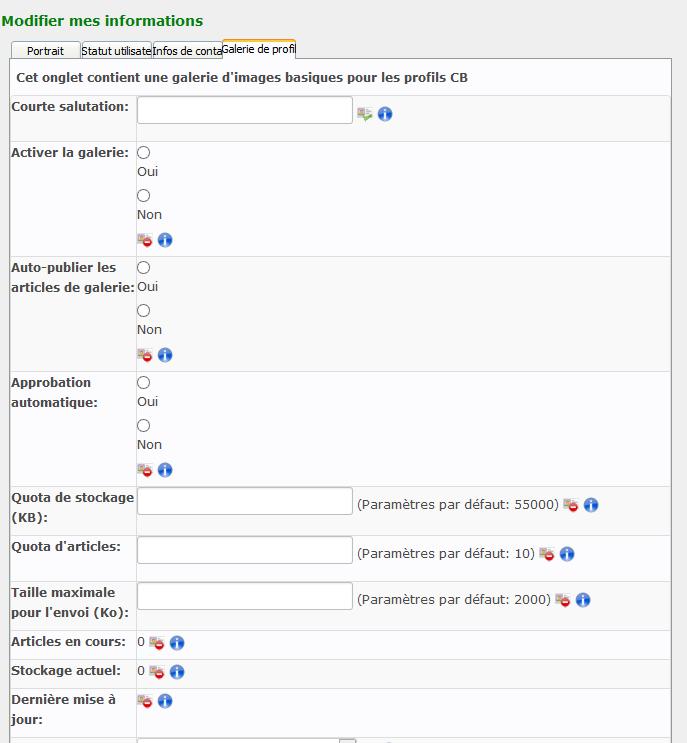The width and height of the screenshot is (687, 743).
Task: Click the 'Articles en cours:' label
Action: (69, 642)
